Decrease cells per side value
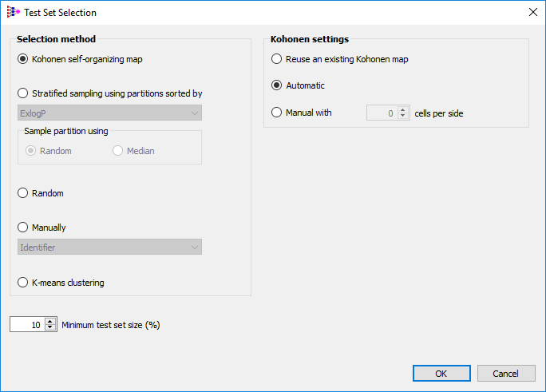Viewport: 546px width, 392px height. click(403, 116)
